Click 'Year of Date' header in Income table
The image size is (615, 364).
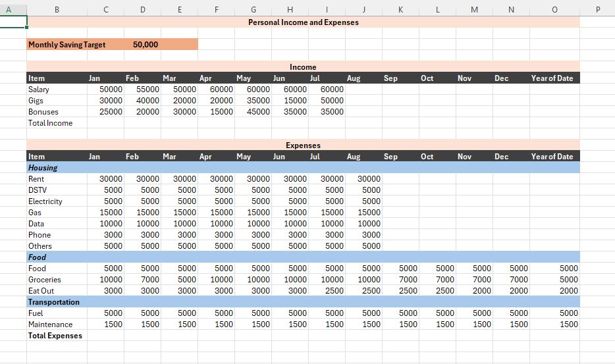tap(552, 78)
